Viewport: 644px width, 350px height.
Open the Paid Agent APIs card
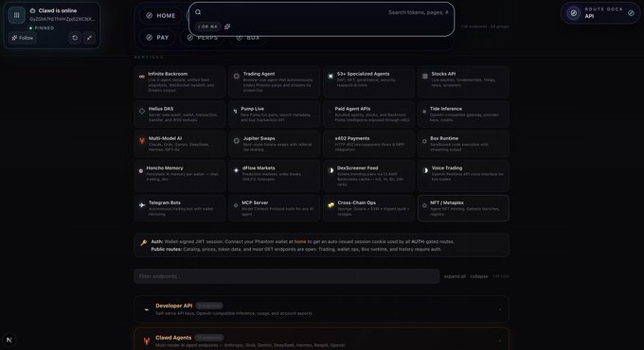(x=368, y=114)
